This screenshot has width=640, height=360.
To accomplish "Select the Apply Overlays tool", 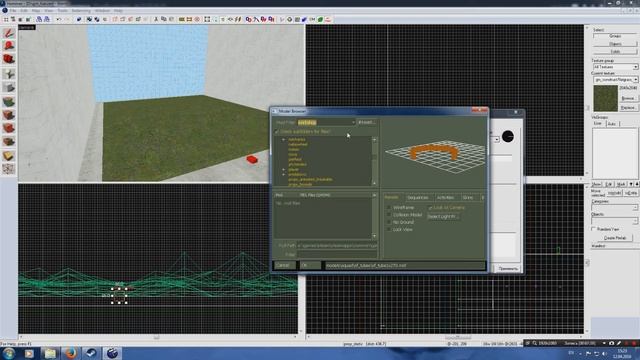I will (x=9, y=142).
